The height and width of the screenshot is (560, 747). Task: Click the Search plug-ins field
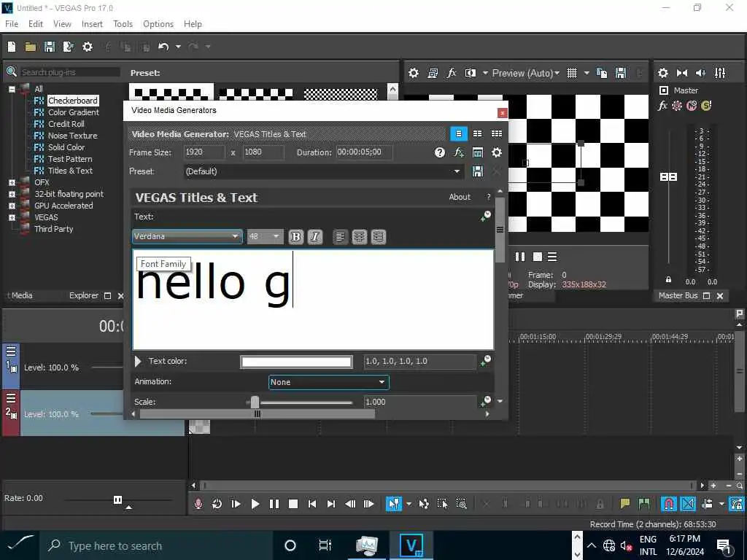click(x=70, y=72)
